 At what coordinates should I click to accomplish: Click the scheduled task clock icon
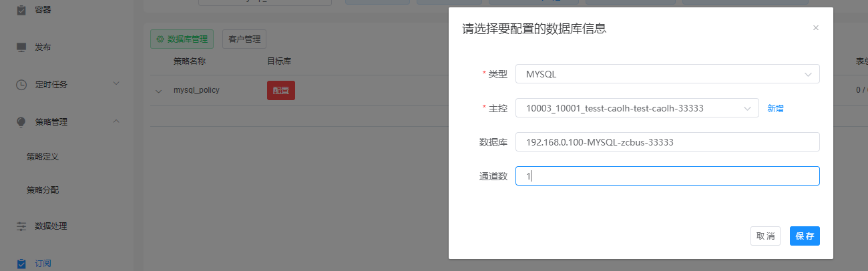pos(21,85)
